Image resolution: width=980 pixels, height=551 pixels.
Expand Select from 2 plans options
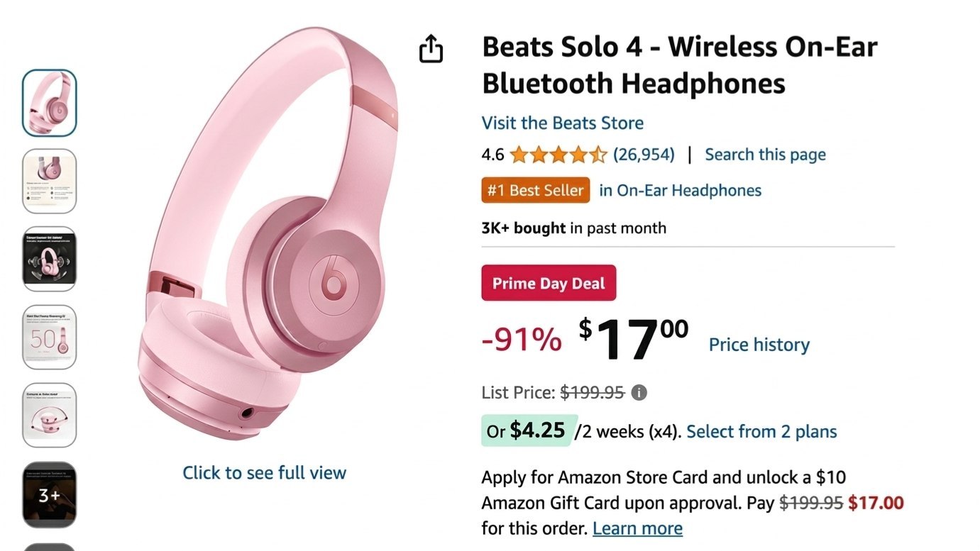pos(761,431)
